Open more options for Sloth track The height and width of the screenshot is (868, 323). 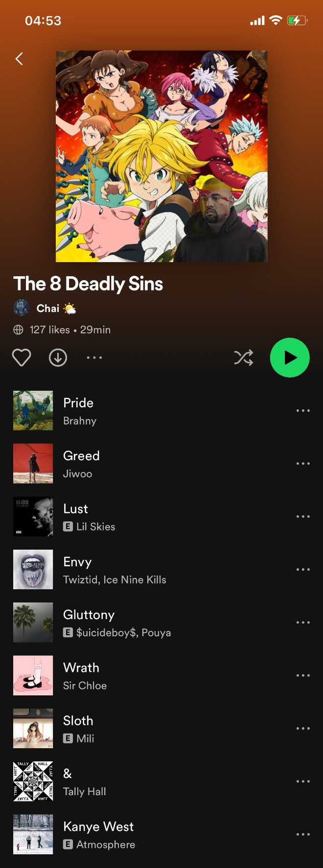tap(303, 728)
